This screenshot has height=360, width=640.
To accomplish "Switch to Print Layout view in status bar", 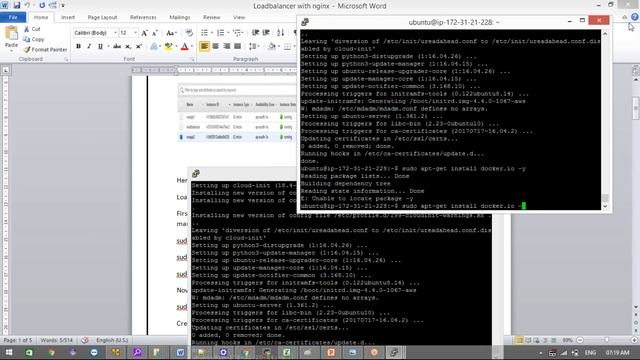I will (x=519, y=340).
